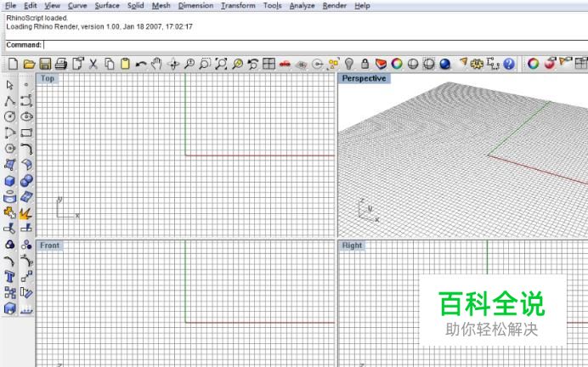The width and height of the screenshot is (588, 367).
Task: Click the light bulb Hide Objects icon
Action: point(349,64)
